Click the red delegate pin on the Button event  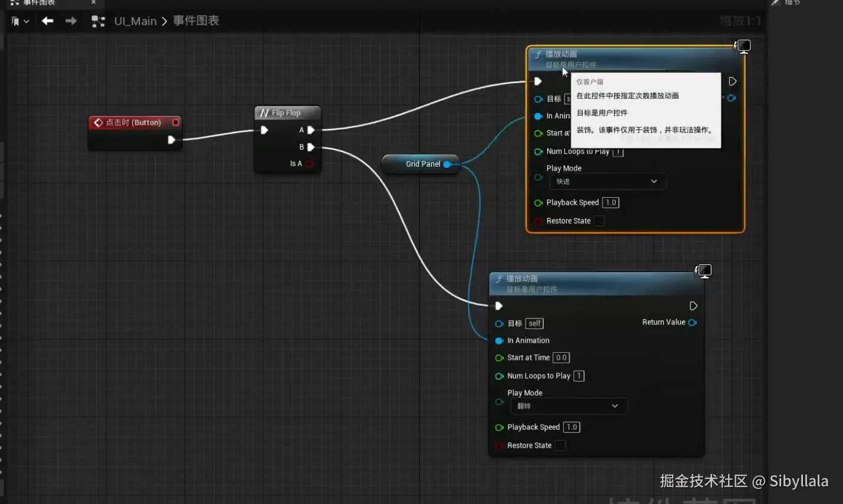pyautogui.click(x=176, y=122)
